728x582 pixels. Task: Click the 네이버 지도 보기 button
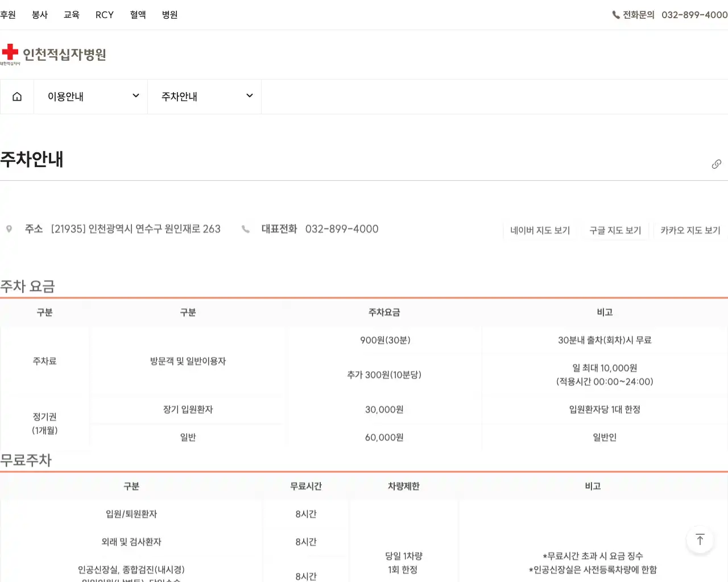[540, 231]
